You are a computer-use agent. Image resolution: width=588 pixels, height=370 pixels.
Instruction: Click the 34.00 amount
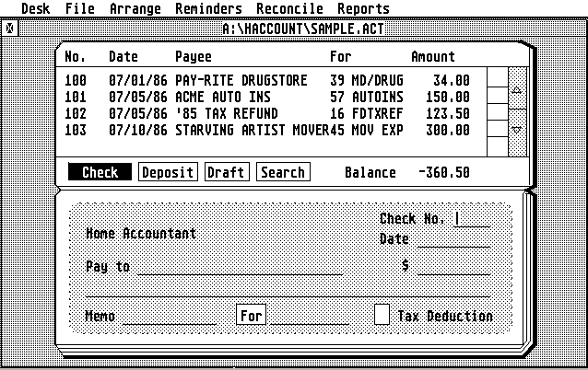coord(452,80)
